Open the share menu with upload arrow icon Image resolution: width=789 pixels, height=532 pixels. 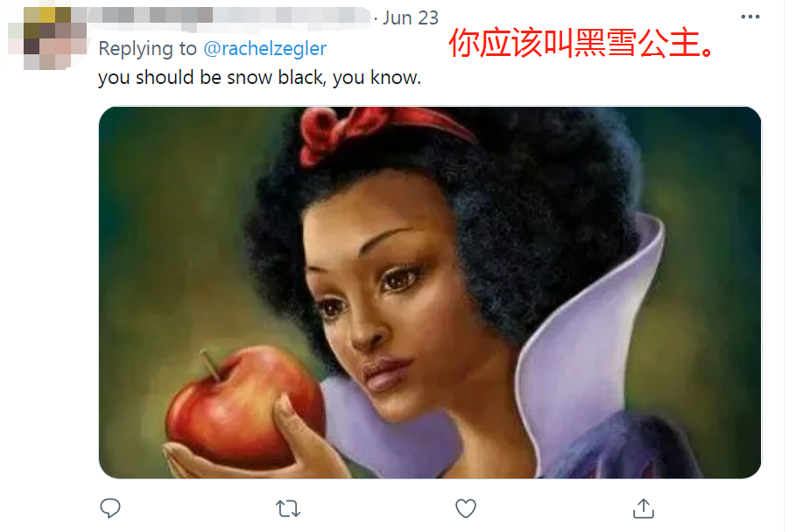point(643,507)
